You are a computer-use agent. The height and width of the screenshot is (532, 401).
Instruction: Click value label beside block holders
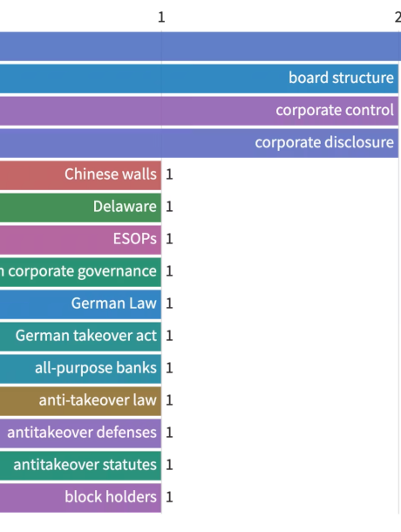(x=169, y=497)
